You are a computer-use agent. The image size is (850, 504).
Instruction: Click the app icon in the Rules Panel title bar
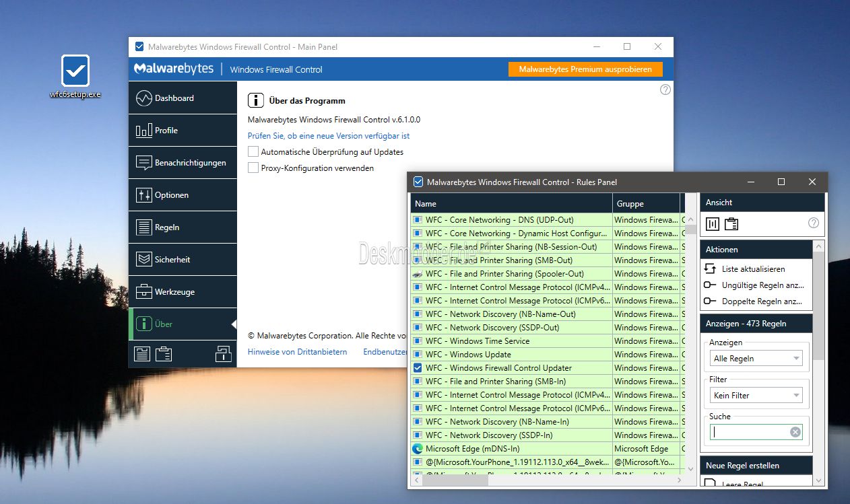pyautogui.click(x=418, y=182)
